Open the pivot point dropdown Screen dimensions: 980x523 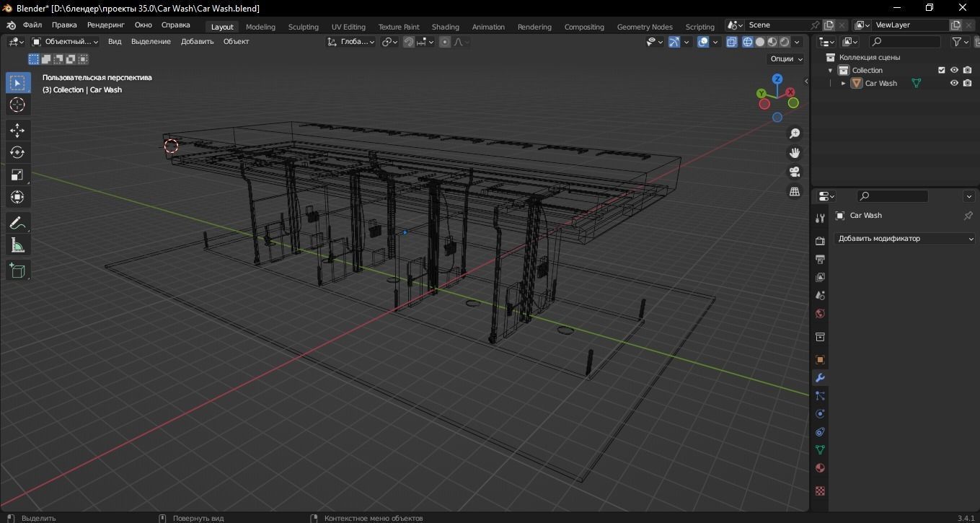point(390,42)
